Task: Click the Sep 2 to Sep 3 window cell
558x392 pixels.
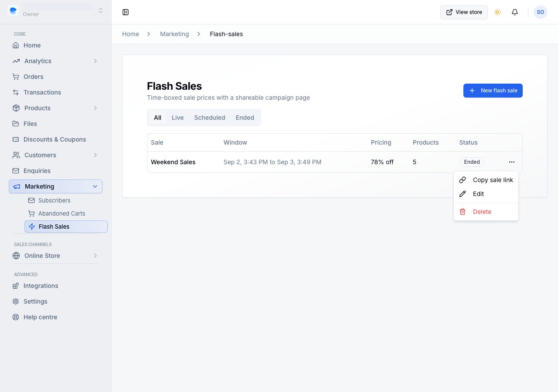Action: click(x=272, y=162)
